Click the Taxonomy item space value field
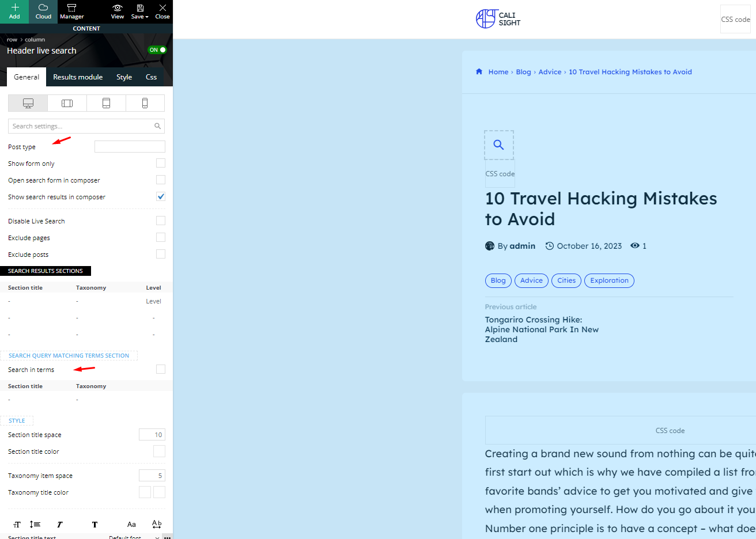 [152, 475]
